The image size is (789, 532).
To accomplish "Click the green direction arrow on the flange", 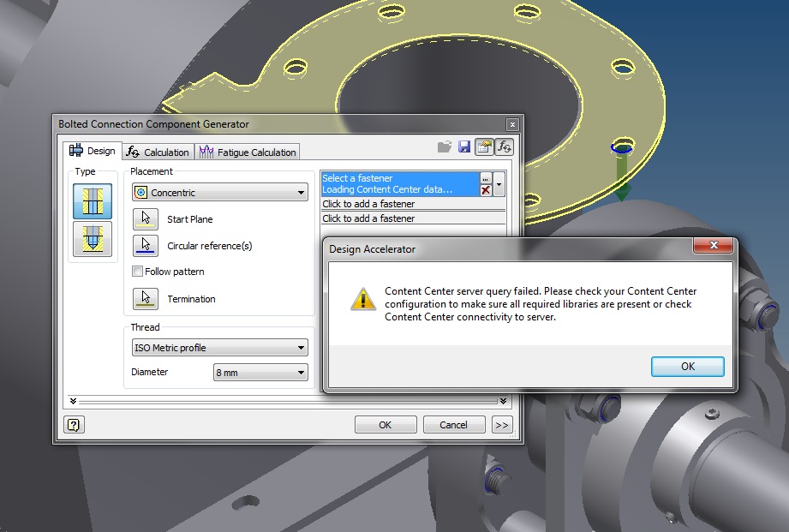I will tap(623, 176).
